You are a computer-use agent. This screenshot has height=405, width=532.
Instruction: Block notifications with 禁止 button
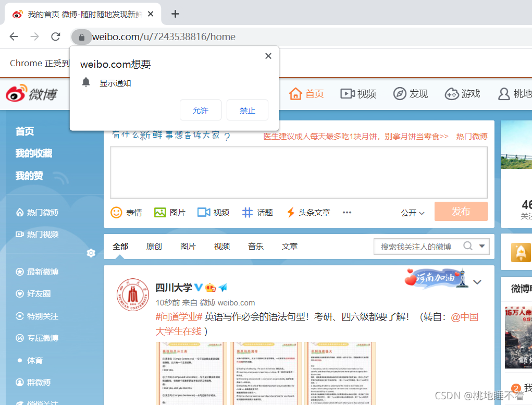[248, 110]
